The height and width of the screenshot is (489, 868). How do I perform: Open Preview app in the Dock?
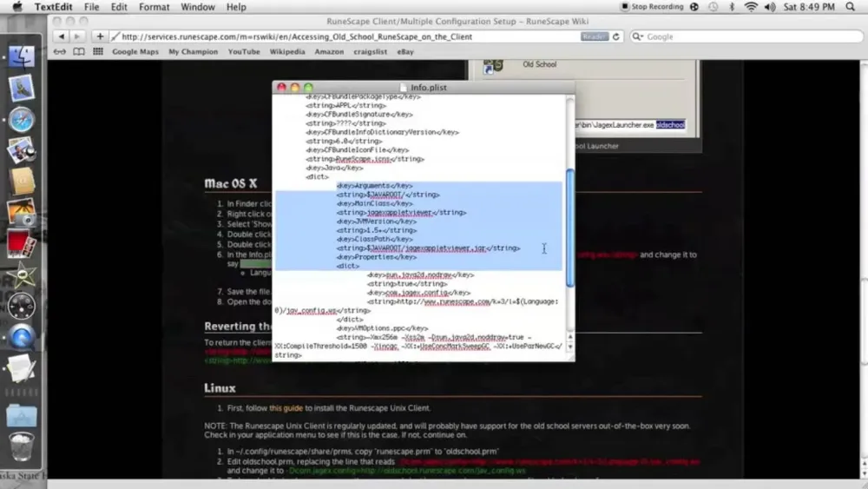pyautogui.click(x=21, y=150)
